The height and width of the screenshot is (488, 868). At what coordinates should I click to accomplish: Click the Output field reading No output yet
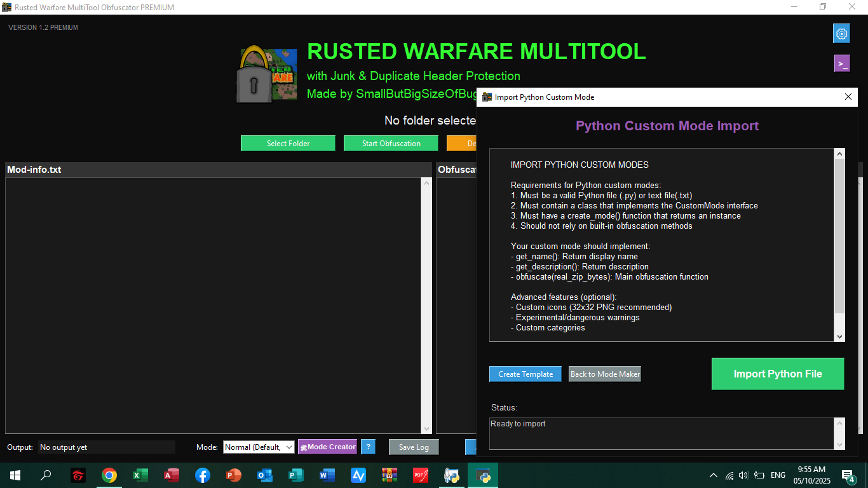pos(106,447)
